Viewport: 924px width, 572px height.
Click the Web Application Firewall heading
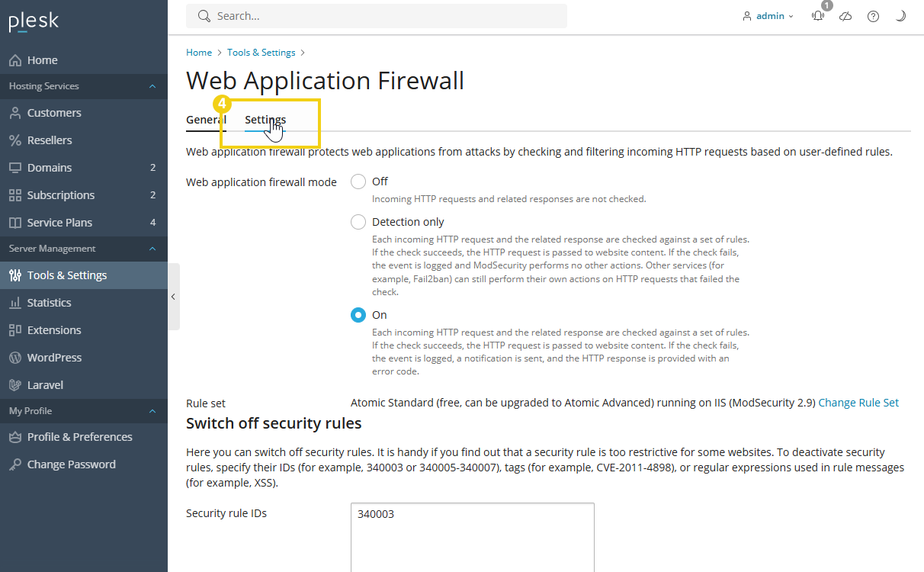pos(325,81)
